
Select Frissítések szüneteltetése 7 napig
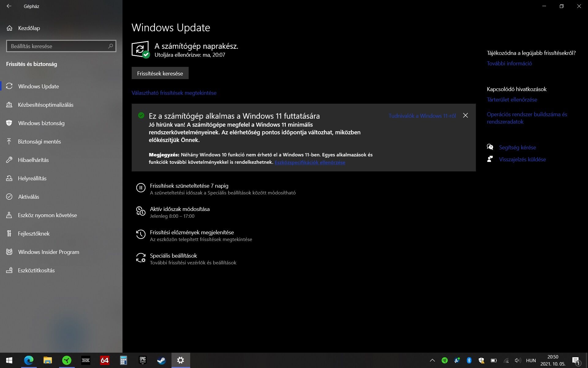click(x=189, y=186)
